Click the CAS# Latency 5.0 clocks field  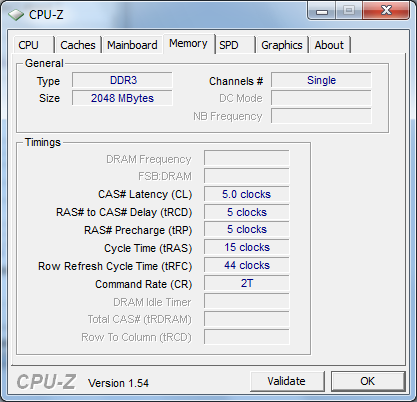[x=247, y=194]
